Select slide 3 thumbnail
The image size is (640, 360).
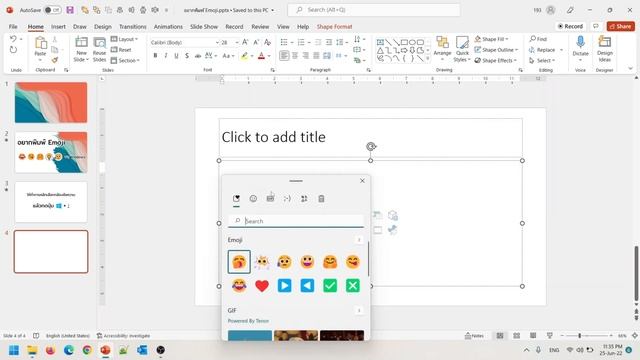click(x=51, y=202)
